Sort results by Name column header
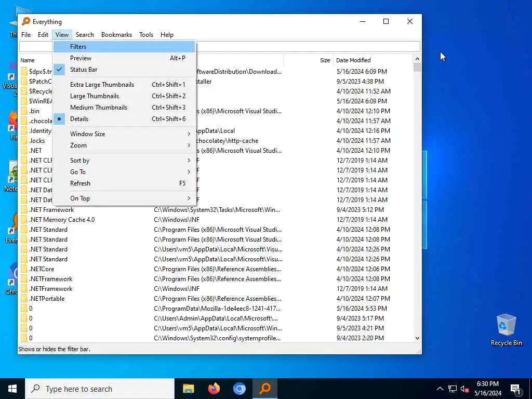532x399 pixels. pyautogui.click(x=27, y=60)
